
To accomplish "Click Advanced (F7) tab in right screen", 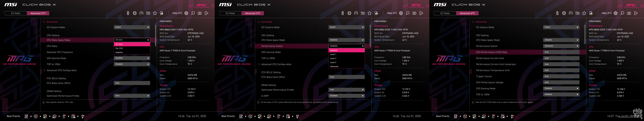I will pos(467,13).
